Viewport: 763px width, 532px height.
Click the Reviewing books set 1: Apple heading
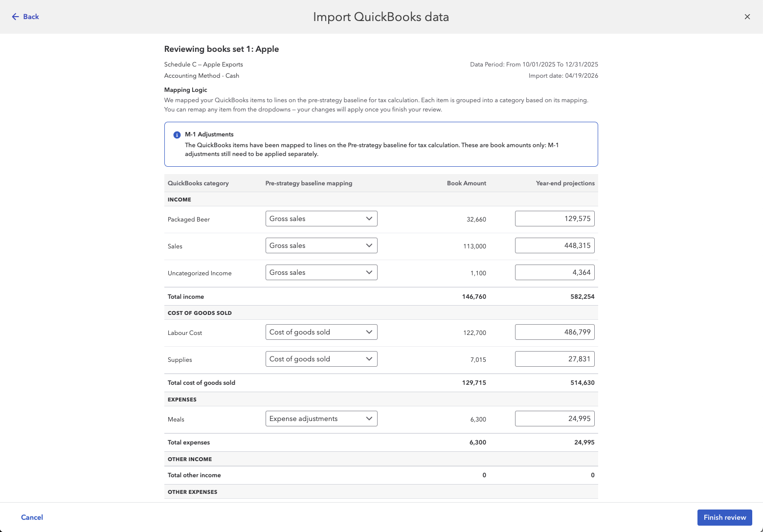coord(222,49)
